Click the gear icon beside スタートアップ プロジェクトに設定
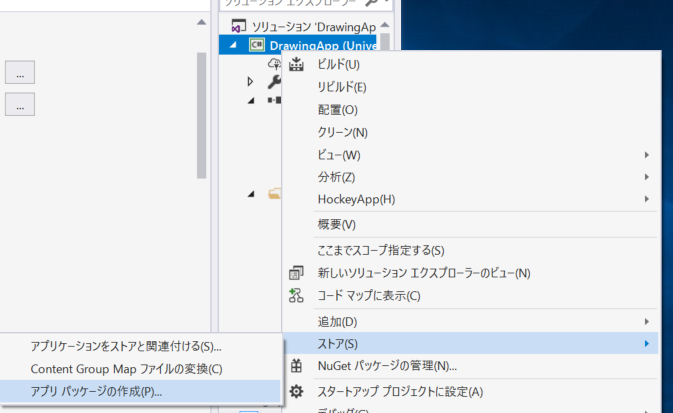This screenshot has width=673, height=413. click(x=296, y=392)
